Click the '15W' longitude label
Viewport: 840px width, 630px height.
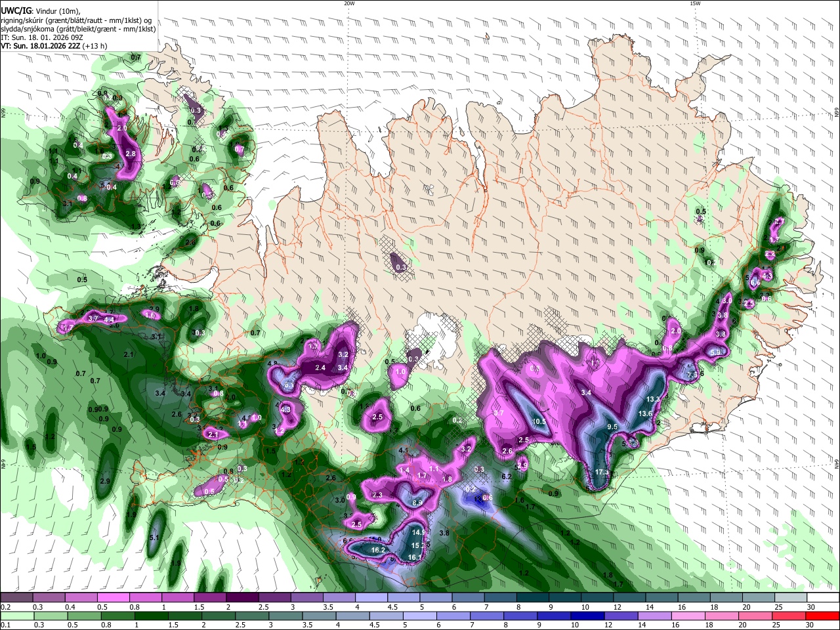695,3
